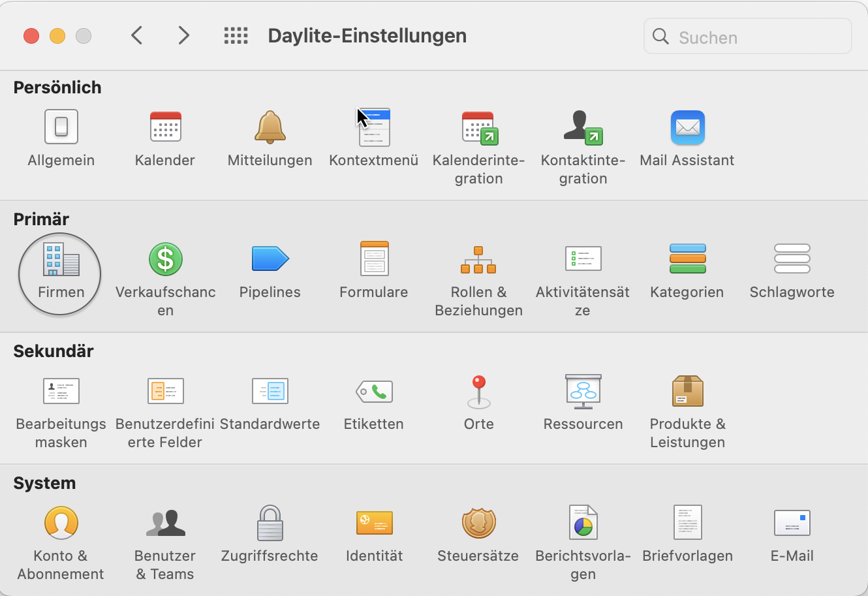This screenshot has width=868, height=596.
Task: Click the Mitteilungen bell icon
Action: pos(270,127)
